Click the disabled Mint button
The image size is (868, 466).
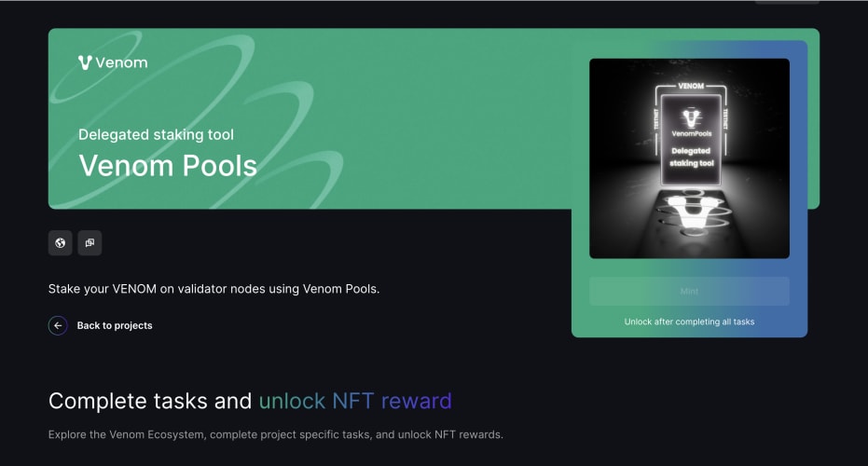689,291
